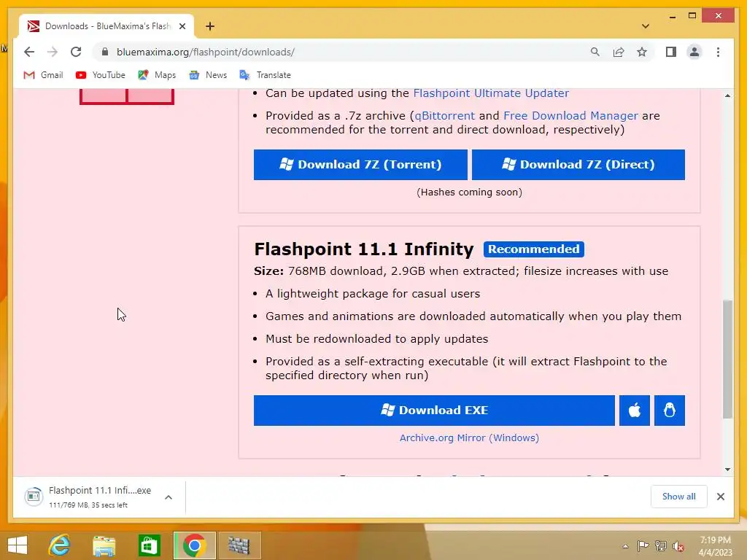Viewport: 747px width, 560px height.
Task: Close the Downloads BlueMaxima tab
Action: (182, 26)
